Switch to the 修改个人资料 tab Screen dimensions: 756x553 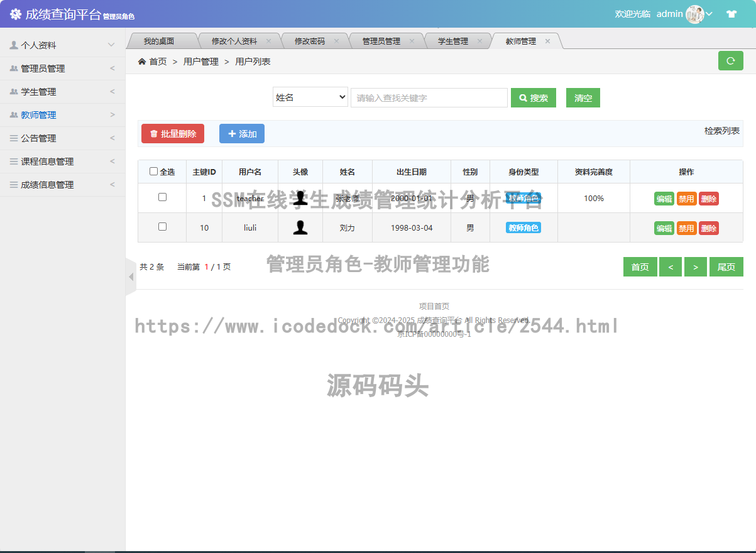point(234,41)
